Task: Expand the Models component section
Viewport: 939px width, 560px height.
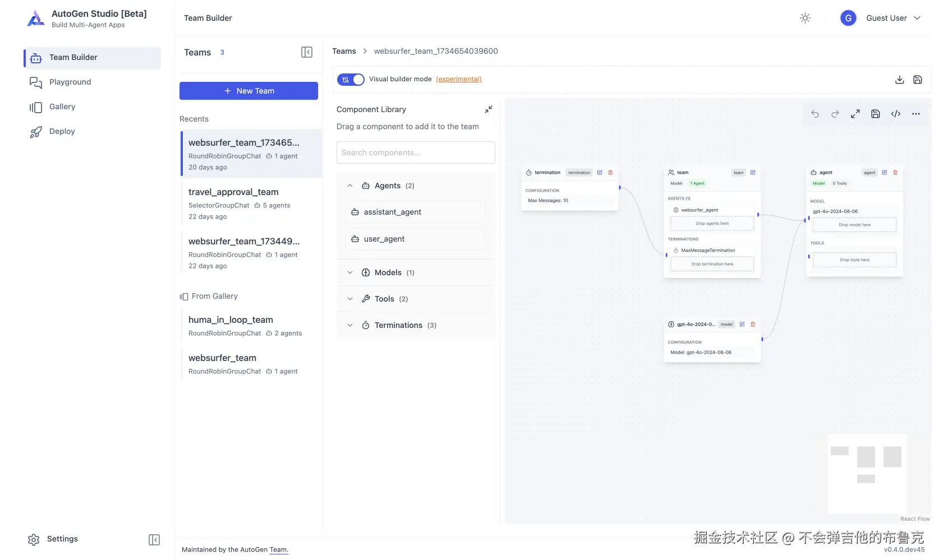Action: (x=350, y=272)
